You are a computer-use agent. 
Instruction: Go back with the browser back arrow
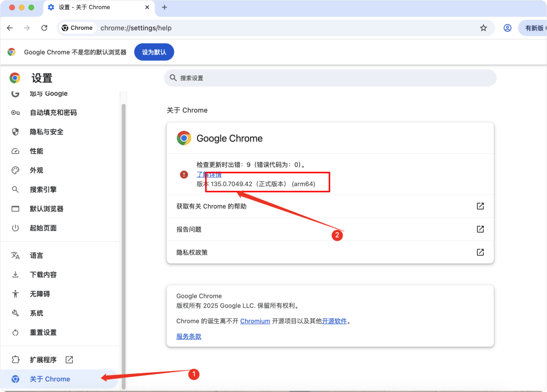10,28
